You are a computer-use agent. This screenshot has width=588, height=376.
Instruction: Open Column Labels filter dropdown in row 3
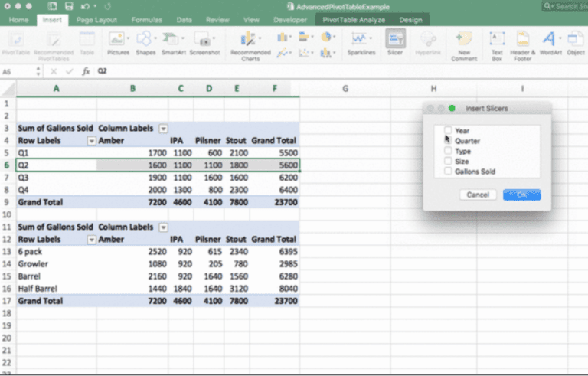point(163,129)
